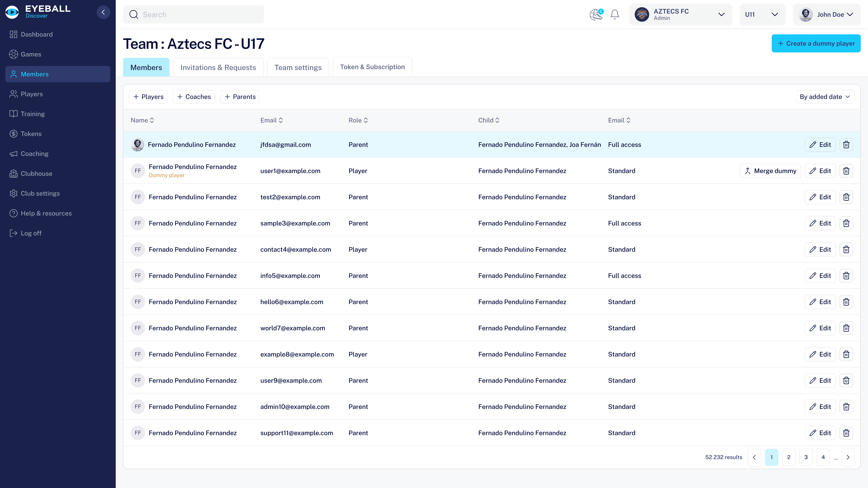Click Merge dummy for user1@example.com
This screenshot has width=868, height=488.
(770, 171)
